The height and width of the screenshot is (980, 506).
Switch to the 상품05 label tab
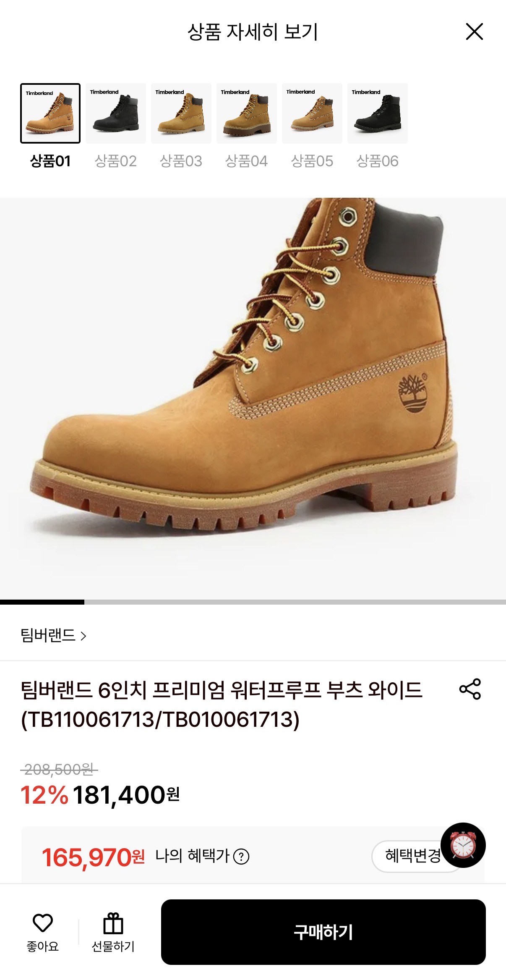tap(312, 161)
